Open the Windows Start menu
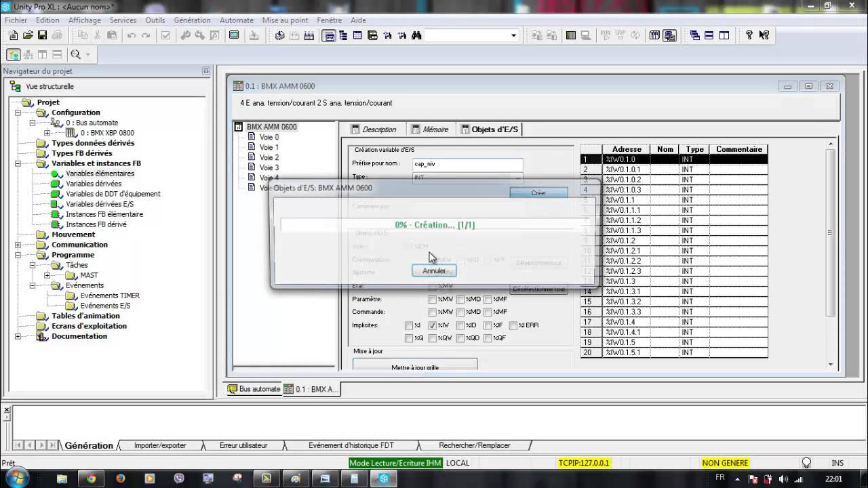The width and height of the screenshot is (868, 488). click(18, 477)
